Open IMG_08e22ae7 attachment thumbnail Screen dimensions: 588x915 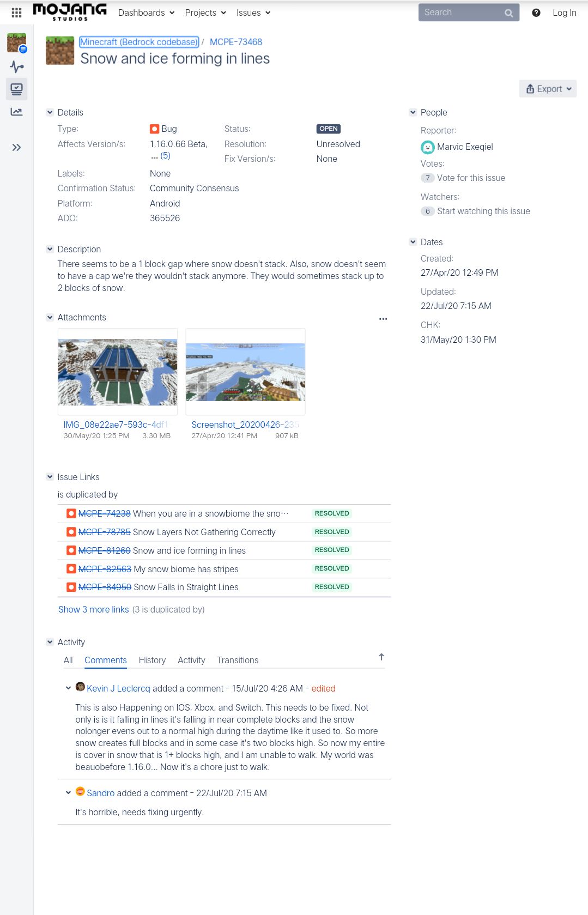(x=118, y=372)
